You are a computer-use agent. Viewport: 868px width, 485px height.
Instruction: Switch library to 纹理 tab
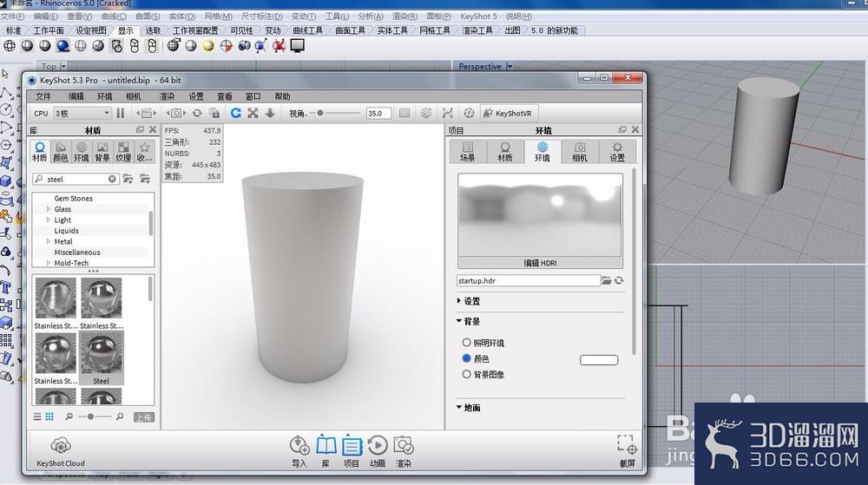click(x=123, y=152)
